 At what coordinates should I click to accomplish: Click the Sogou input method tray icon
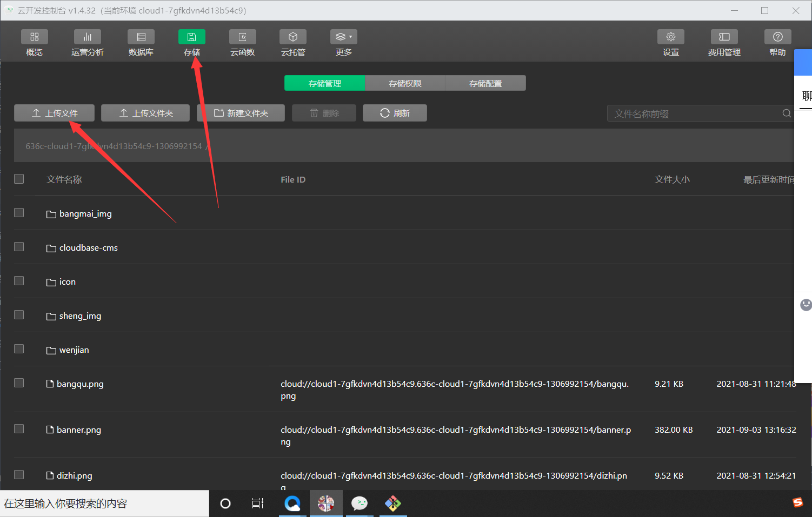[x=798, y=503]
